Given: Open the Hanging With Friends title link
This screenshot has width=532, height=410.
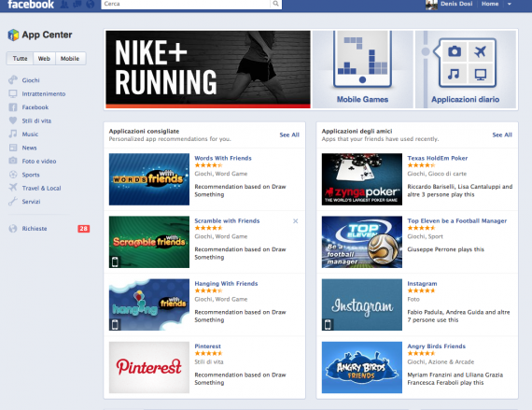Looking at the screenshot, I should click(x=226, y=283).
